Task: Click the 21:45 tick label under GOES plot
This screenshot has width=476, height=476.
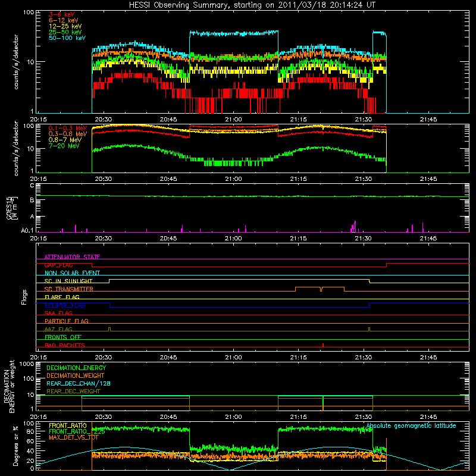Action: 428,239
